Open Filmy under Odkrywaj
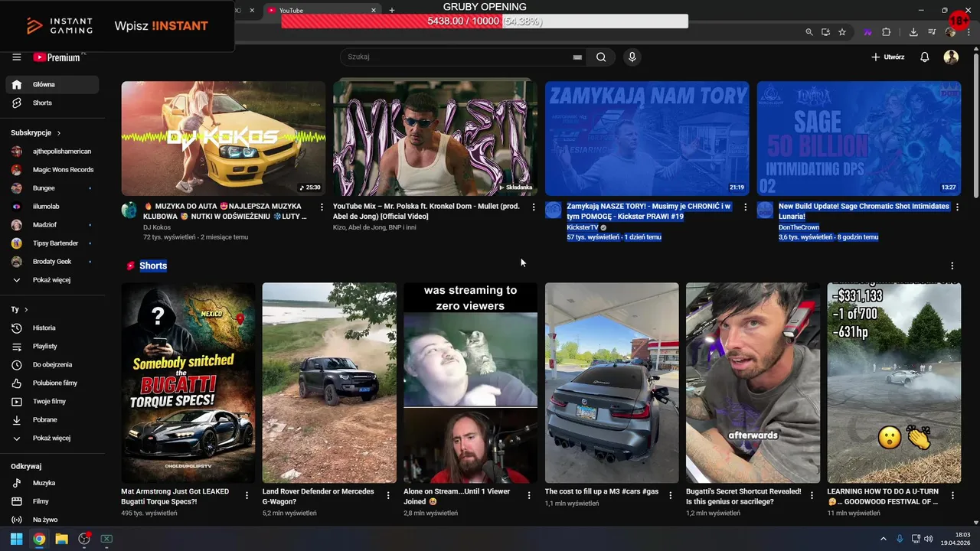This screenshot has width=980, height=551. click(x=52, y=502)
